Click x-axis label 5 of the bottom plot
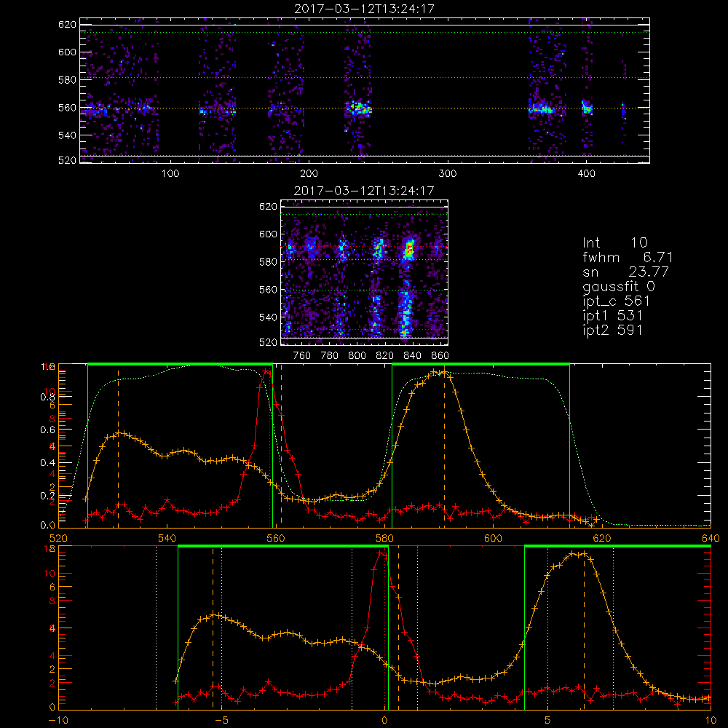This screenshot has height=728, width=728. pos(548,721)
